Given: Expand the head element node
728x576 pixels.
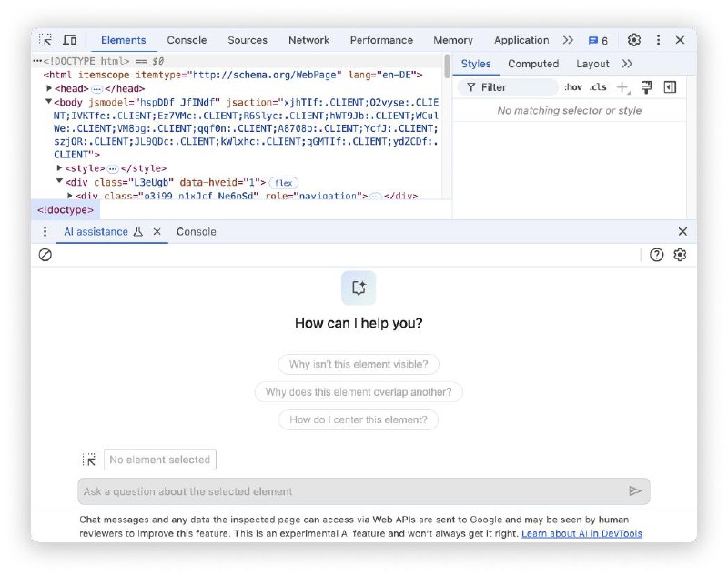Looking at the screenshot, I should [x=49, y=88].
